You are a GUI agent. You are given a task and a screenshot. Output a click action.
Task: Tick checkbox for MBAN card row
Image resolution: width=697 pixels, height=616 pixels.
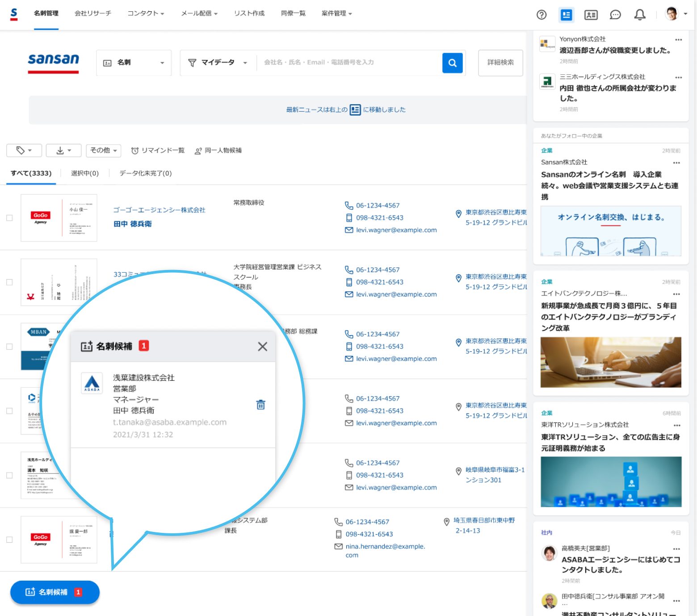click(x=9, y=347)
